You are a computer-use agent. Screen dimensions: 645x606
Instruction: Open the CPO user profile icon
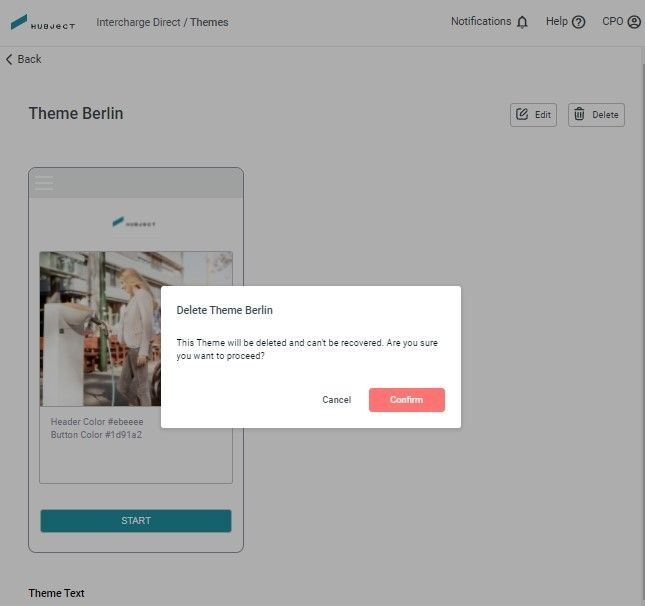click(634, 22)
